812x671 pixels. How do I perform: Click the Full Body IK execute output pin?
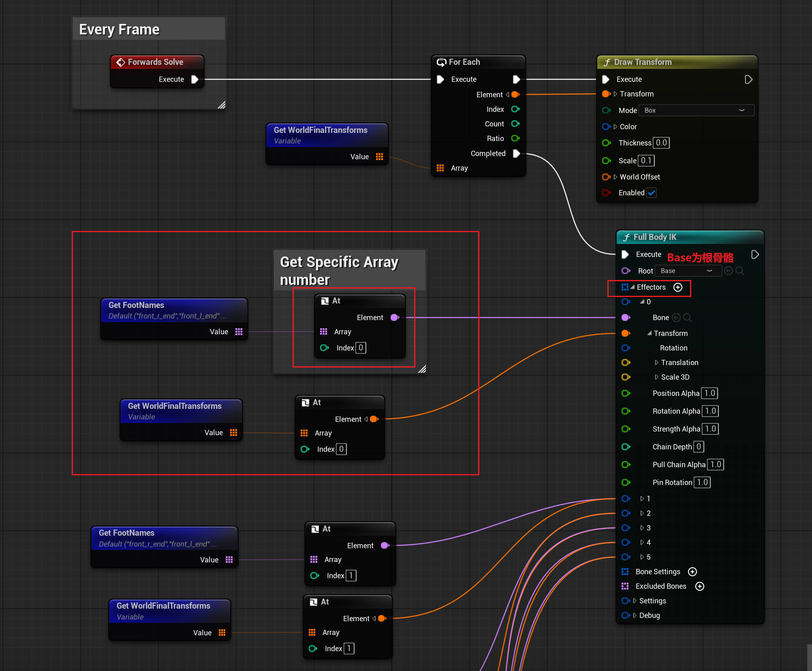(x=755, y=254)
